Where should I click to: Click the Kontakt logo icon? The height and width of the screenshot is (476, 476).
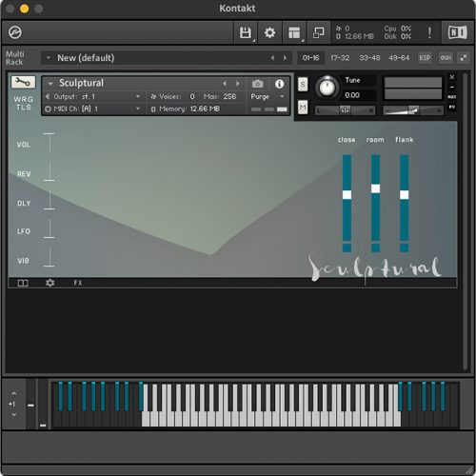point(15,32)
